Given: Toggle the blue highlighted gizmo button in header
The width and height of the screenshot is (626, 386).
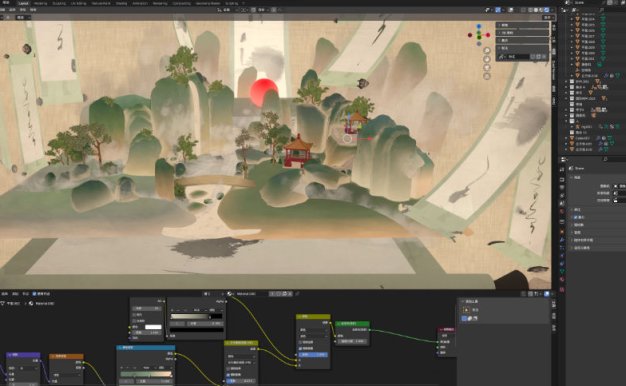Looking at the screenshot, I should point(498,10).
